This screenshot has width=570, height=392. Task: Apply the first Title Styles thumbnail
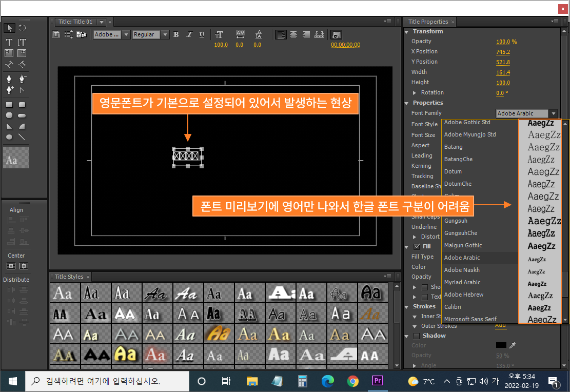click(65, 293)
